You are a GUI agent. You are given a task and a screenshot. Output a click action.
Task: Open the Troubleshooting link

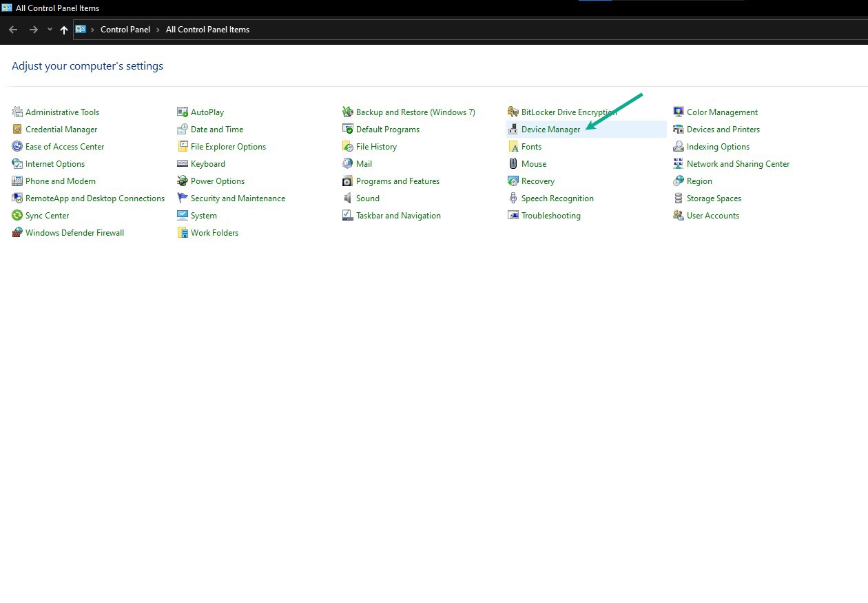551,216
